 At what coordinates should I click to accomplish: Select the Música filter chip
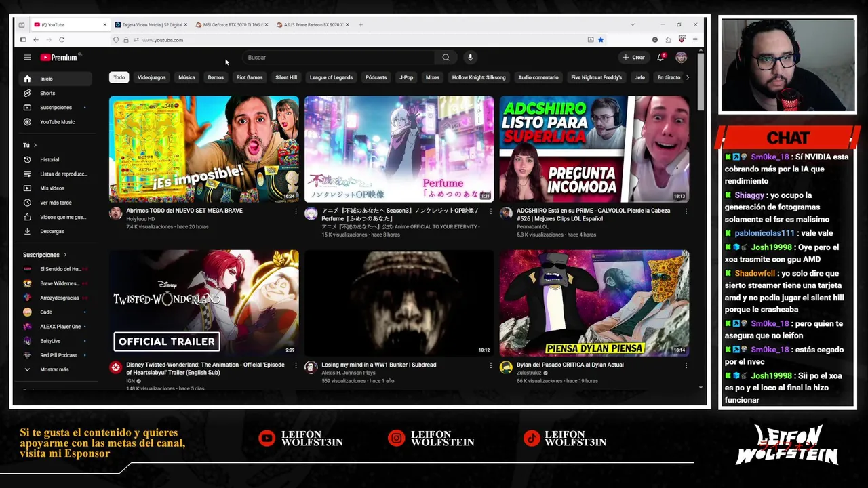coord(186,77)
